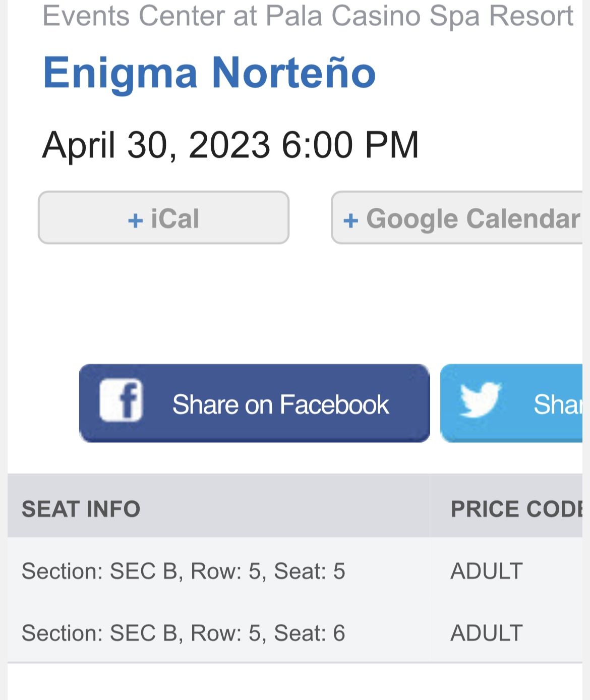
Task: Select the Row 5, Seat 5 ticket entry
Action: pos(183,571)
